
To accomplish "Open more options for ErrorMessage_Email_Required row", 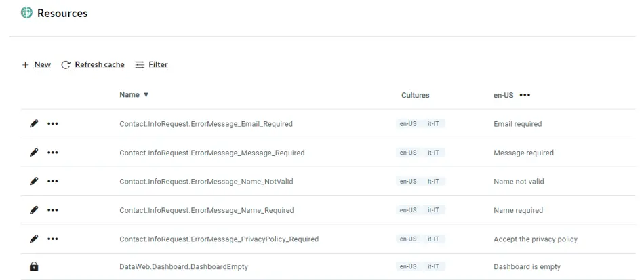I will (53, 123).
